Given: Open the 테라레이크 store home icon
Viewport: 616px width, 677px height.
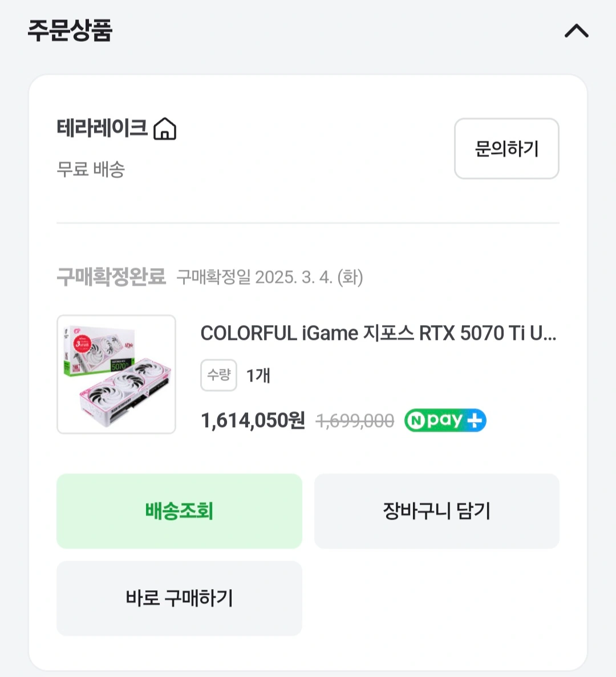Looking at the screenshot, I should click(x=165, y=129).
